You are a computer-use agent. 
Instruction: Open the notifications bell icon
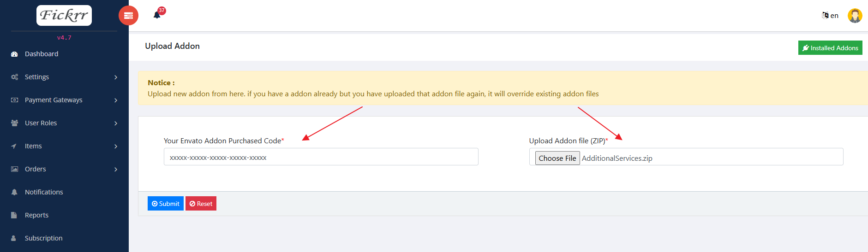pos(157,15)
